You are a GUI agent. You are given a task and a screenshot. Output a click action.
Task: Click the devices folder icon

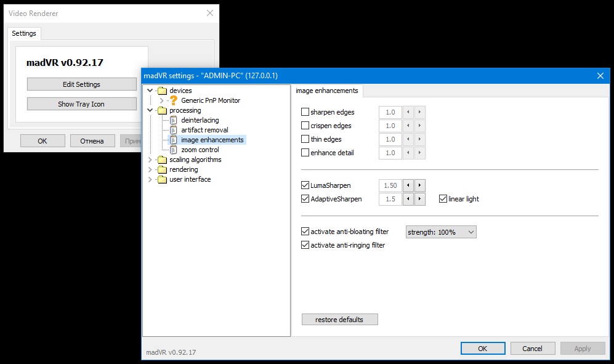[162, 91]
